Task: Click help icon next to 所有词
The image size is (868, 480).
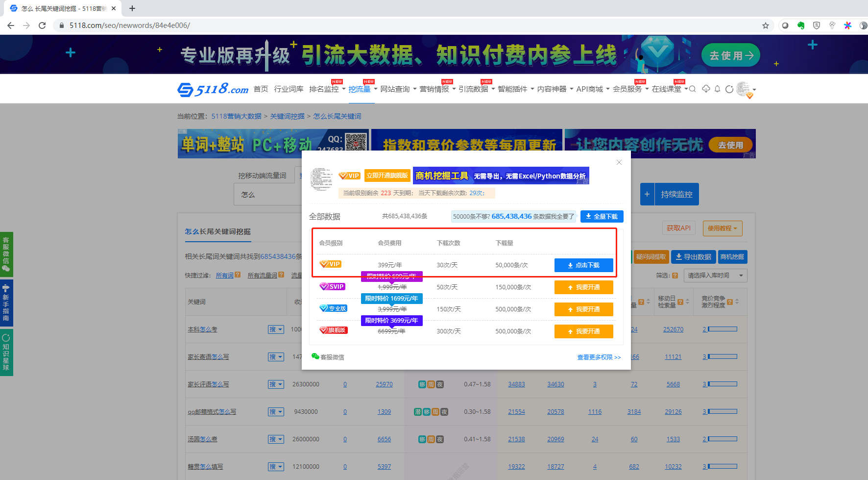Action: tap(238, 275)
